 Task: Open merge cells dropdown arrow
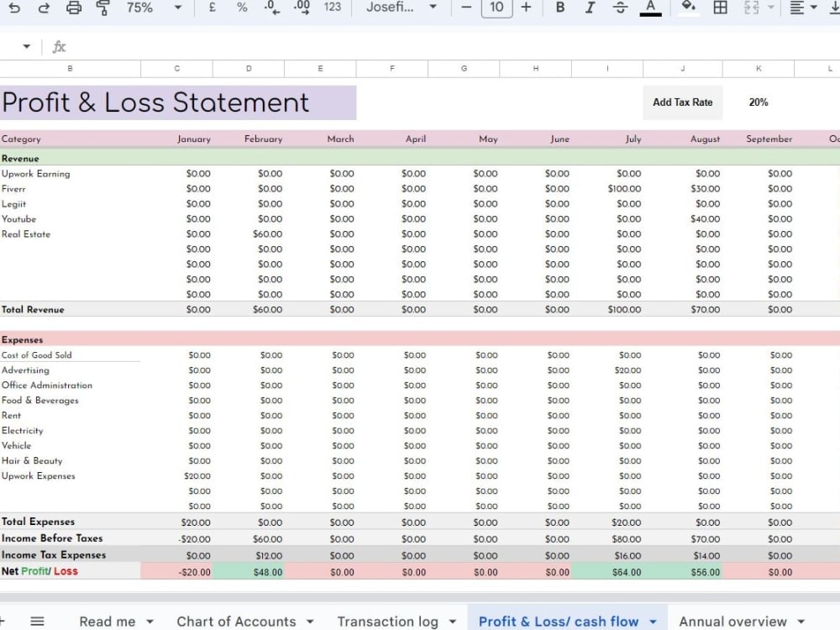click(x=771, y=8)
